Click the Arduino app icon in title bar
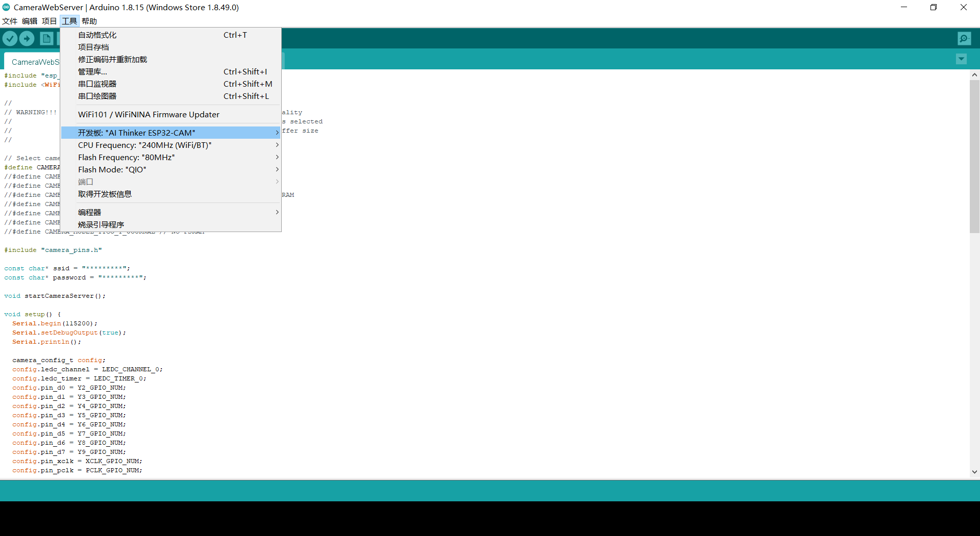 click(x=6, y=7)
